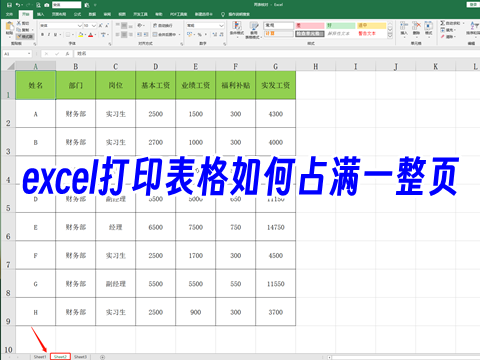Select column H header
Screen dimensions: 480x360
pos(315,66)
